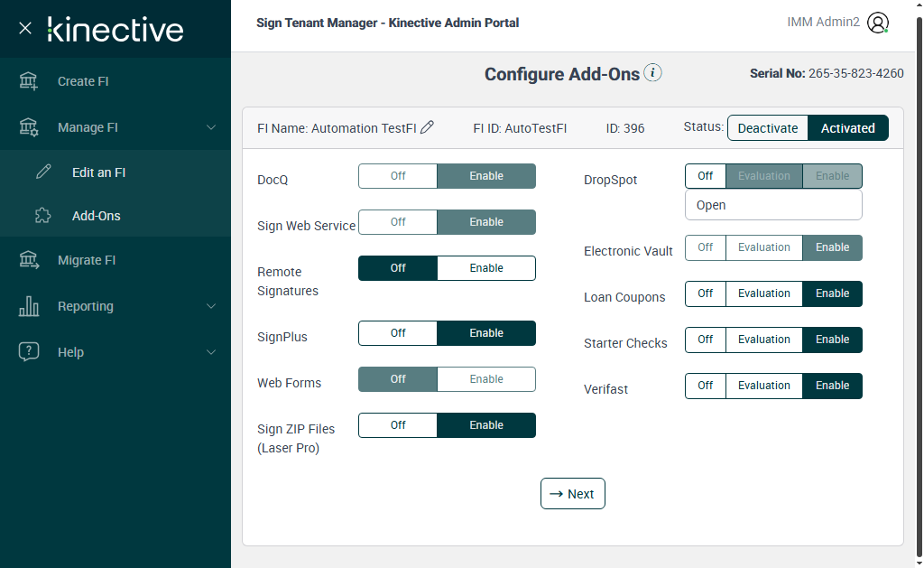Edit FI Name using pencil icon
Image resolution: width=924 pixels, height=568 pixels.
pos(427,127)
